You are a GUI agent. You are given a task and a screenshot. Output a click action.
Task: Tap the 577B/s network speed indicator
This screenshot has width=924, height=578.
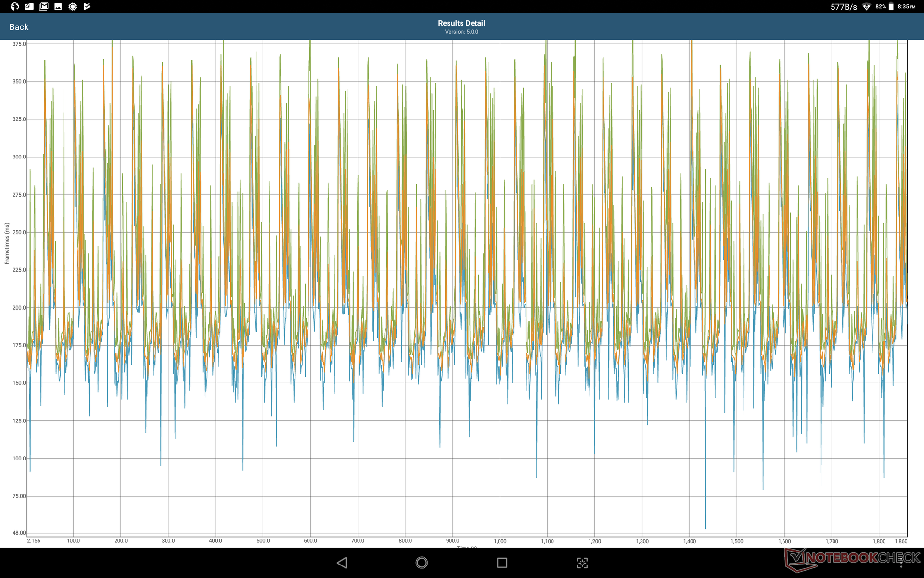pos(843,7)
